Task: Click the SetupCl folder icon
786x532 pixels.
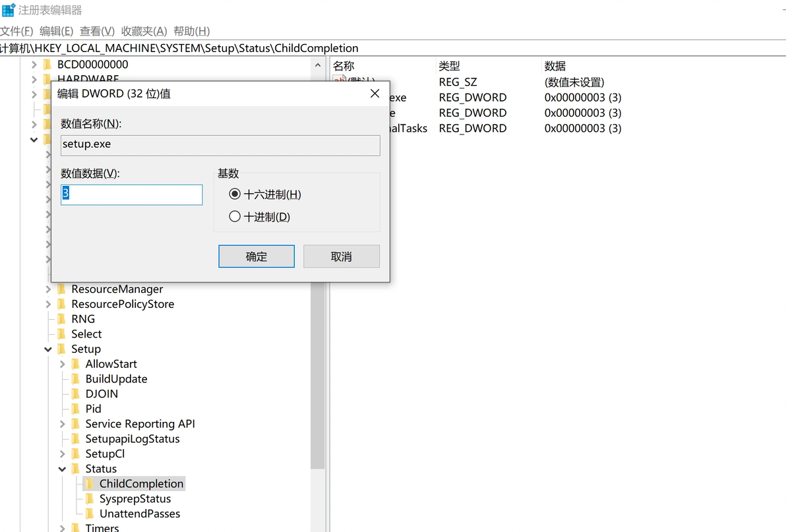Action: coord(76,454)
